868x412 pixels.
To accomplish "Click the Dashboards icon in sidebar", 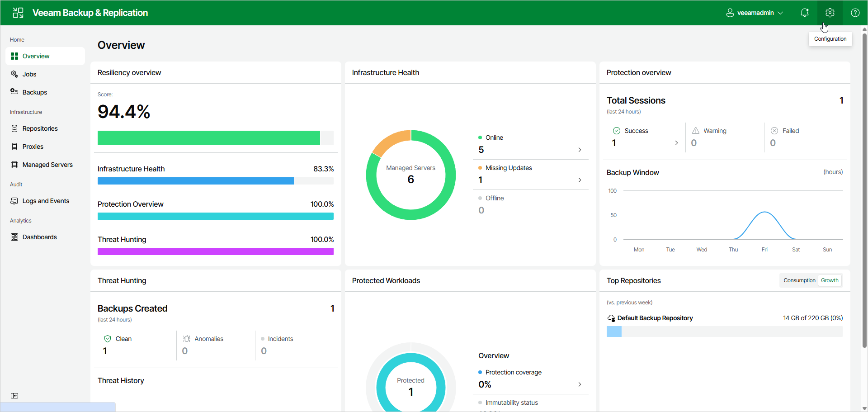I will click(14, 237).
